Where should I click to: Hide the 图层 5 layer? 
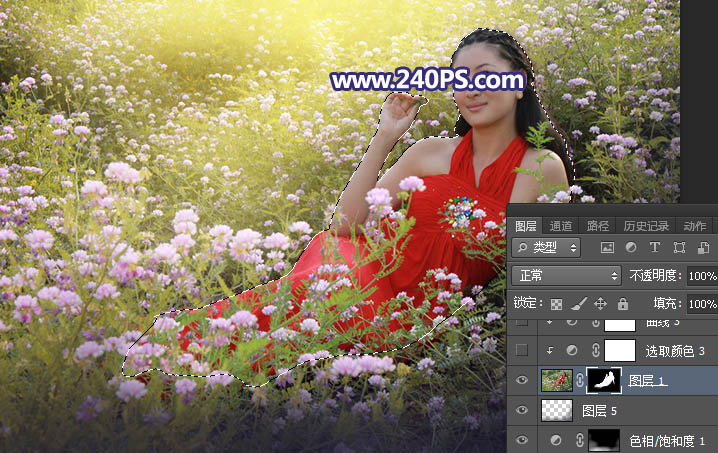[x=522, y=410]
